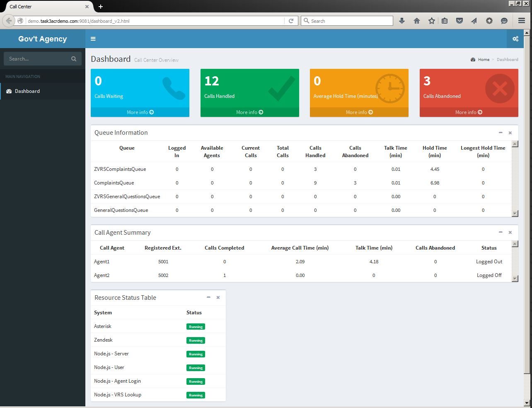Click Agent1 in Call Agent Summary

(x=102, y=262)
